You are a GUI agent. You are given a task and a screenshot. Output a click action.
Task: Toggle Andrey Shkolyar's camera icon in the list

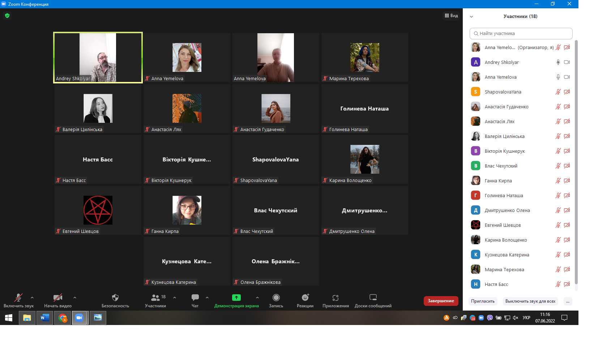click(567, 62)
